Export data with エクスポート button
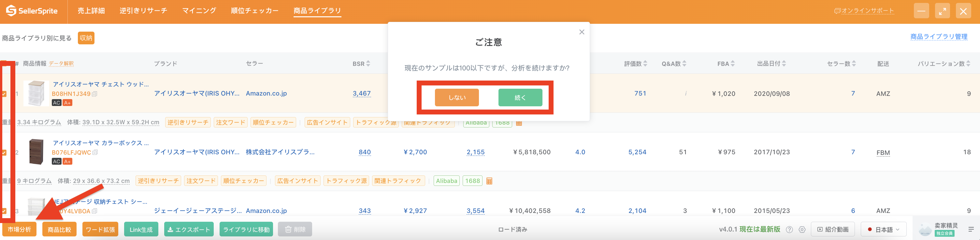The image size is (980, 240). click(x=189, y=229)
